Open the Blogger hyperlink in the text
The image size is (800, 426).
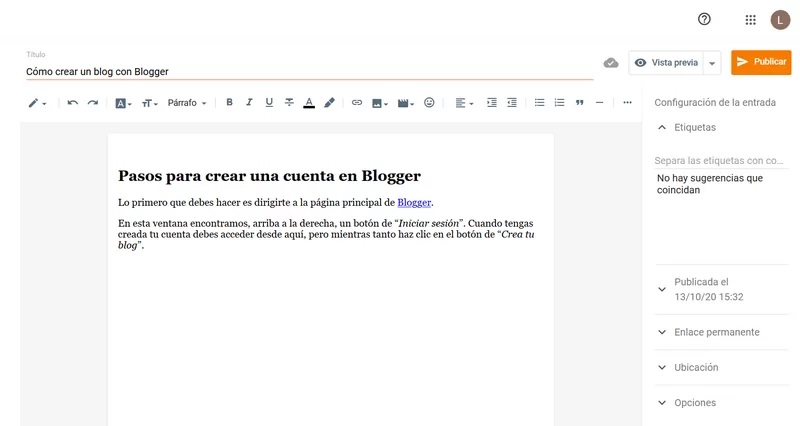point(414,203)
